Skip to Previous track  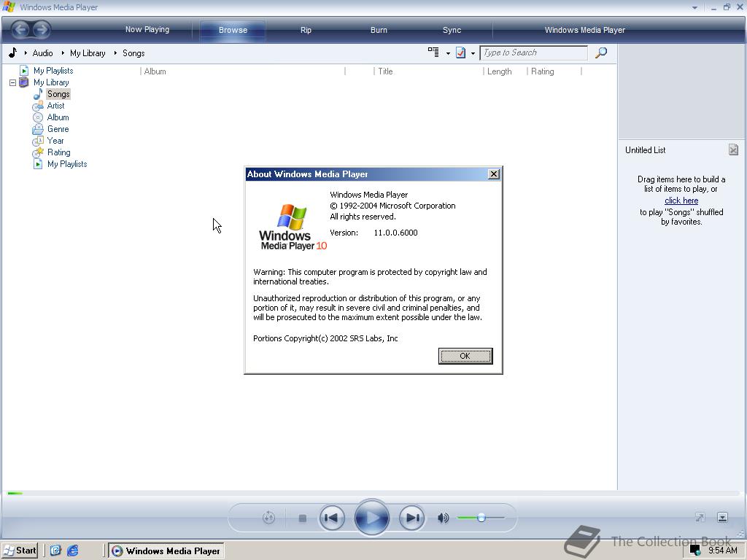pyautogui.click(x=332, y=518)
